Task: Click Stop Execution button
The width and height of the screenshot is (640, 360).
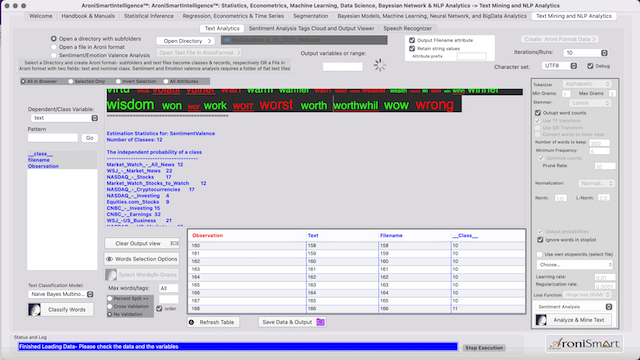Action: [x=484, y=348]
